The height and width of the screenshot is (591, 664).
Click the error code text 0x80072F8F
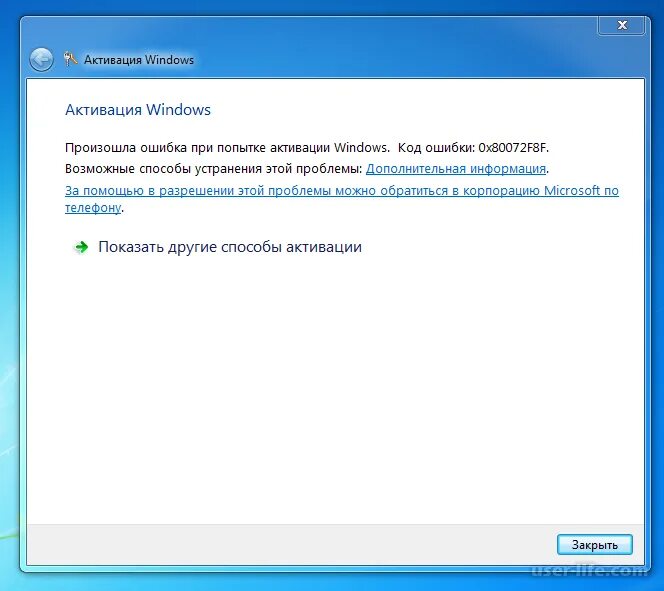[x=513, y=147]
